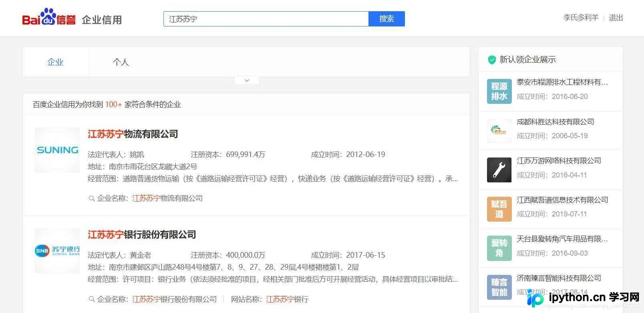Screen dimensions: 644x313
Task: Click date 2016-09-03 under 天台县爱转角
Action: [570, 253]
